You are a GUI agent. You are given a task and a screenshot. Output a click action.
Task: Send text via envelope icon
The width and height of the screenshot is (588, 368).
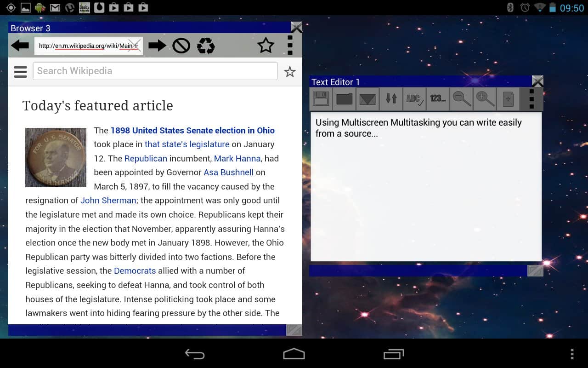[x=367, y=99]
